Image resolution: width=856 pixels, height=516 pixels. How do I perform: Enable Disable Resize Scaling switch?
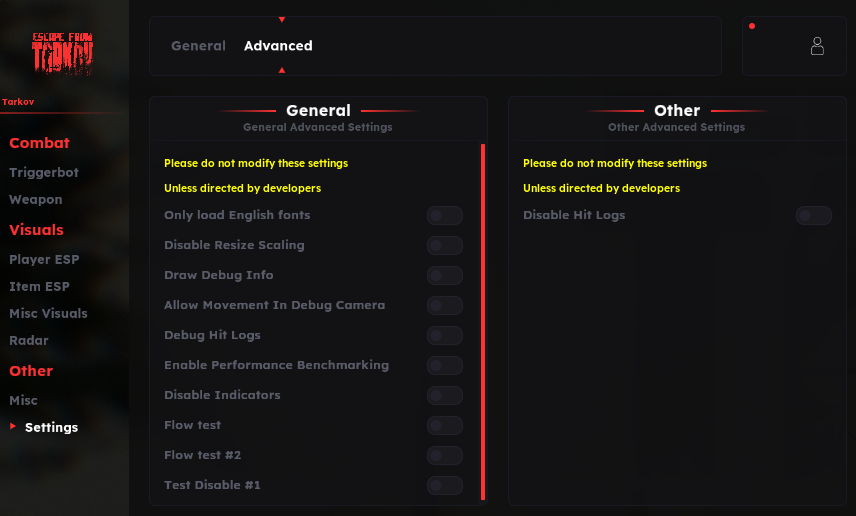(x=445, y=245)
